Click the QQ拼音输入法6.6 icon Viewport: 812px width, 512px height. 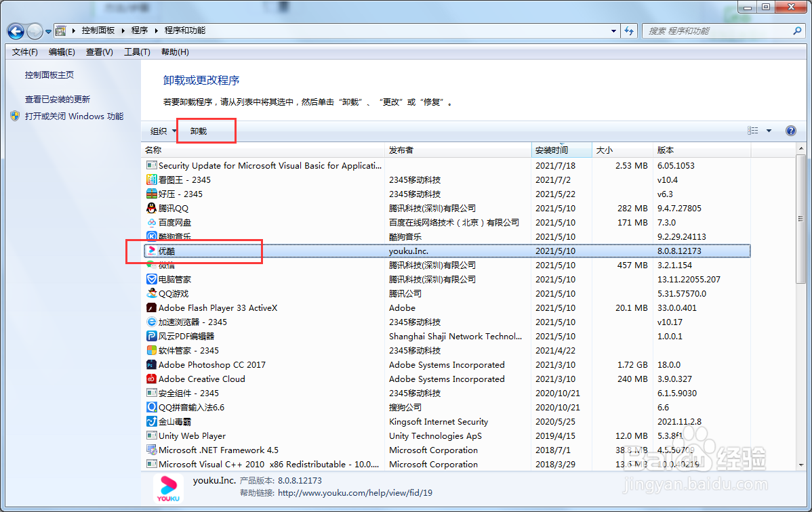coord(151,408)
